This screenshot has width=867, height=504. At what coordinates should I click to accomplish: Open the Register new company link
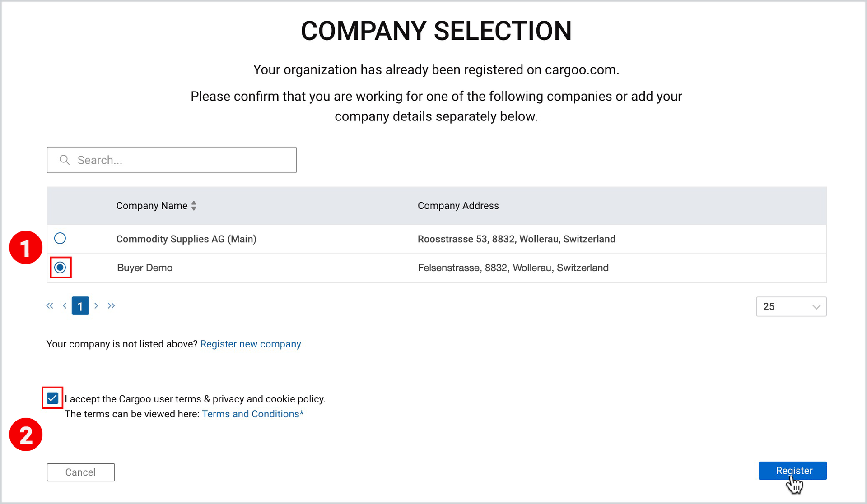pos(251,344)
